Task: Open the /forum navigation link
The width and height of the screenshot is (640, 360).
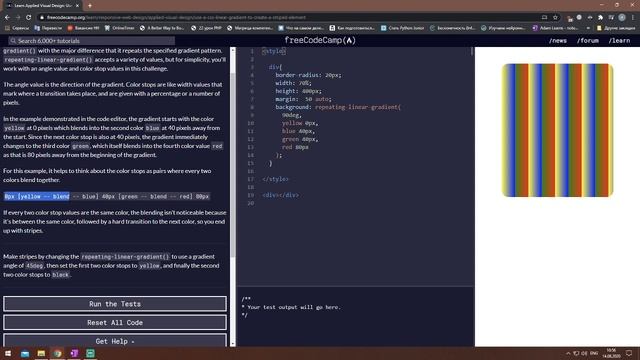Action: pos(588,40)
